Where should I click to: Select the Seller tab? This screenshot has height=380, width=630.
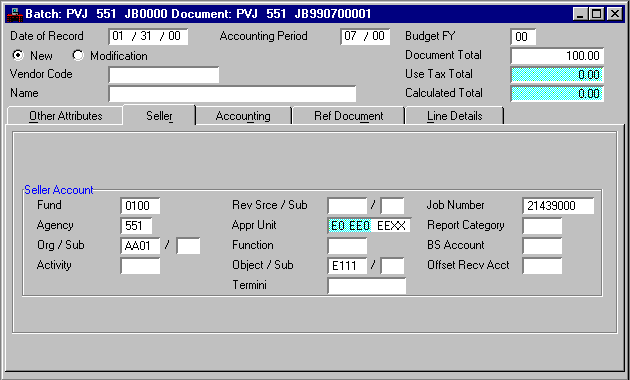(x=159, y=116)
